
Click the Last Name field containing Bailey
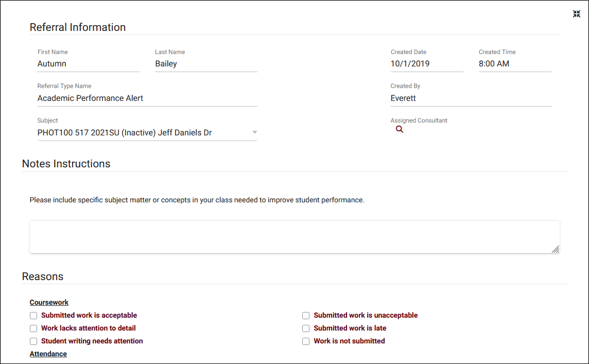205,64
